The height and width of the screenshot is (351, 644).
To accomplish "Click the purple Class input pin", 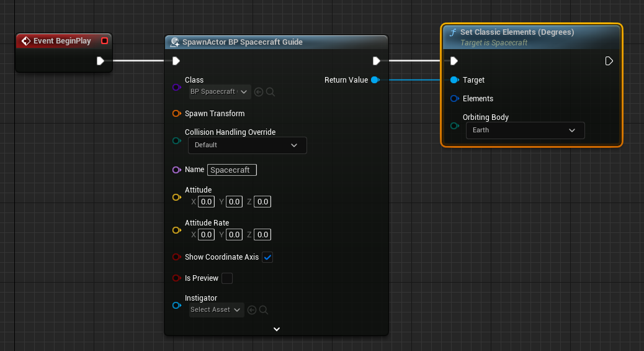I will pos(177,87).
